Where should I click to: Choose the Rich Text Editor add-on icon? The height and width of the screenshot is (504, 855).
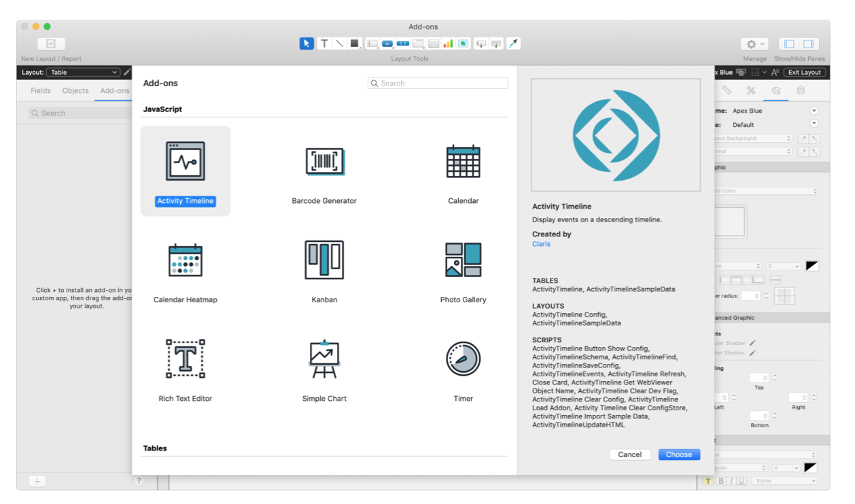click(x=186, y=359)
